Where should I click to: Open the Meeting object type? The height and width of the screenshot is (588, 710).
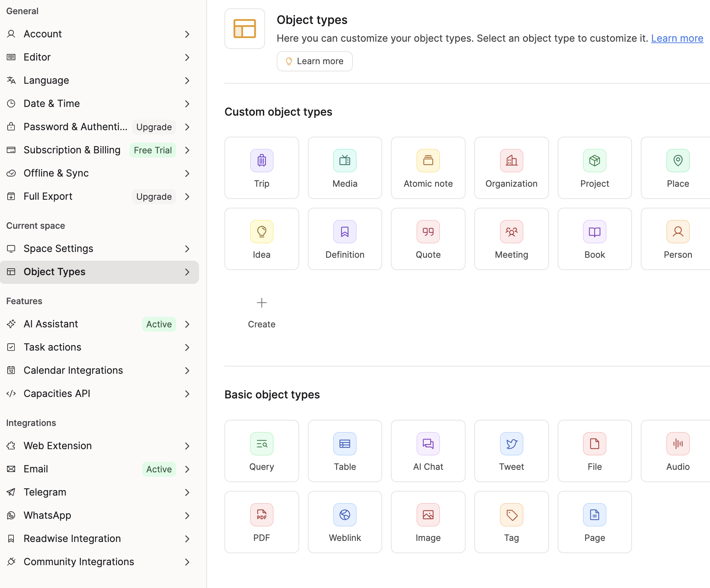point(511,239)
